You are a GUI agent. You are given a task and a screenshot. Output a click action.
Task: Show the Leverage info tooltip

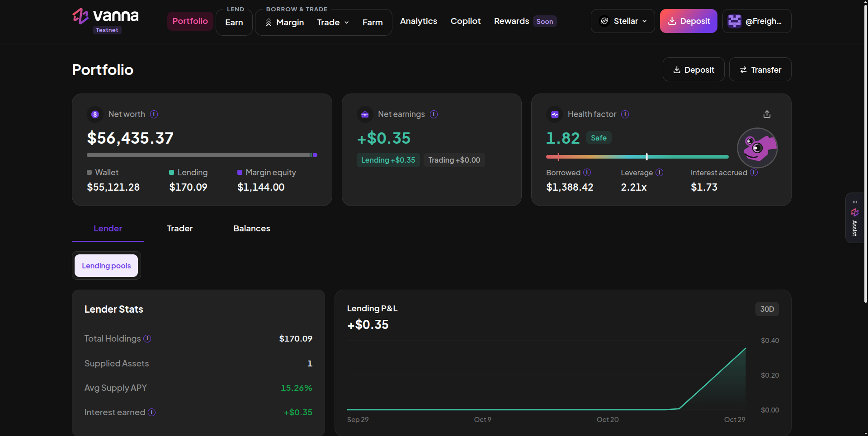(659, 173)
